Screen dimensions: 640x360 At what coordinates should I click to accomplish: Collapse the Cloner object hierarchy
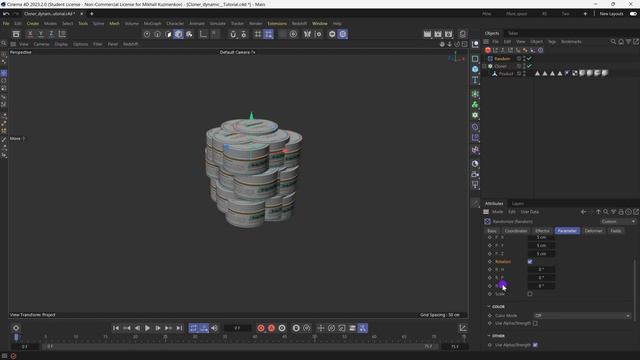coord(484,66)
